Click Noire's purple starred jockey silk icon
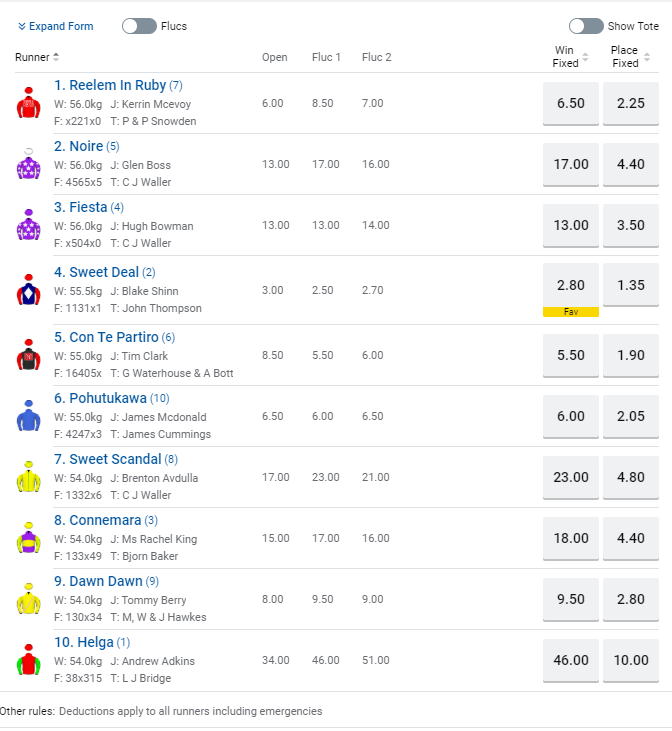Screen dimensions: 672x731 tap(28, 164)
